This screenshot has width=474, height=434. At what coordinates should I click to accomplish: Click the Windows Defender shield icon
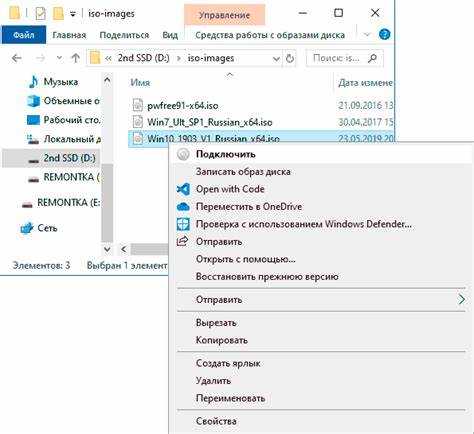click(x=183, y=224)
